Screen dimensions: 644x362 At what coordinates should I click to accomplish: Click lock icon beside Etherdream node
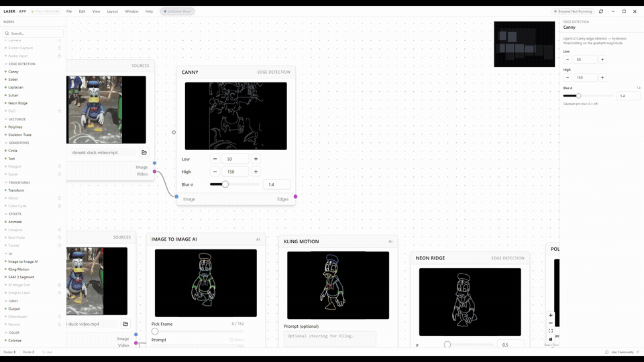(x=59, y=316)
